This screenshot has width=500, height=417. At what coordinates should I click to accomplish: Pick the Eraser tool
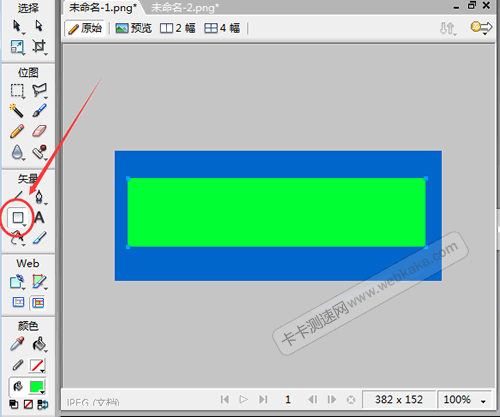click(x=39, y=131)
